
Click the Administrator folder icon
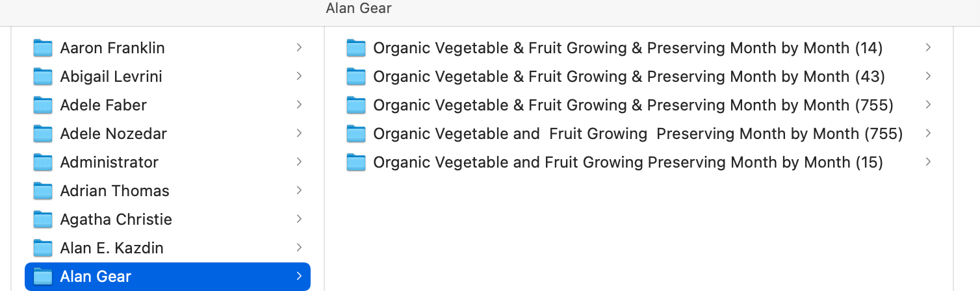click(43, 162)
